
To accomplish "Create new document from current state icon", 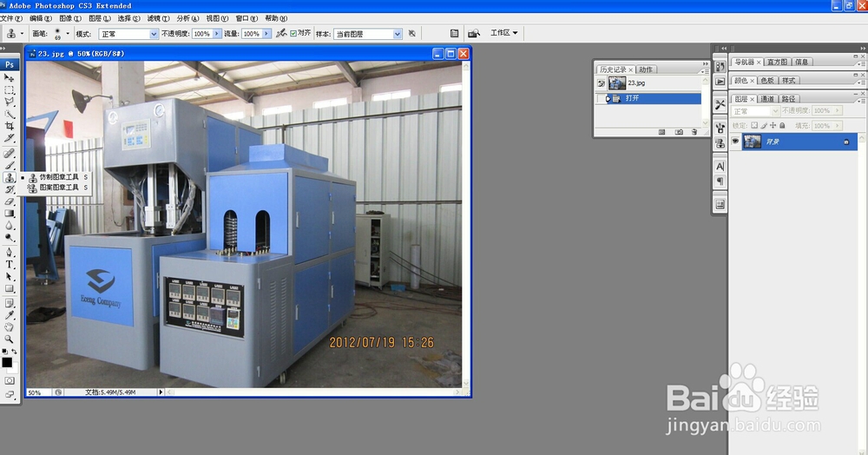I will click(661, 132).
